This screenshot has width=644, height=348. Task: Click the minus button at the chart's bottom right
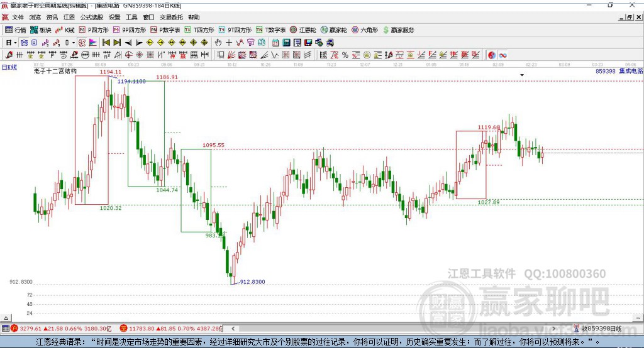coord(638,318)
